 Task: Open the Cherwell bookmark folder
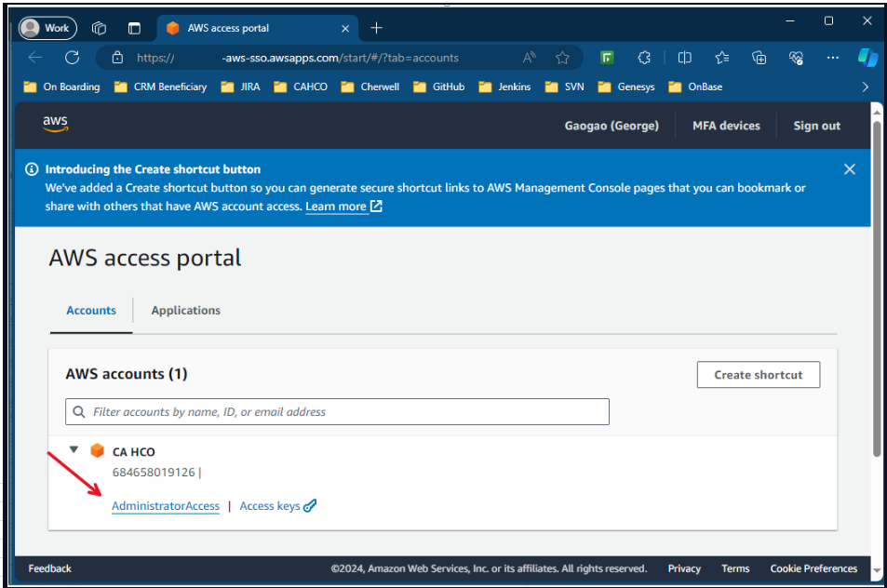pyautogui.click(x=370, y=87)
